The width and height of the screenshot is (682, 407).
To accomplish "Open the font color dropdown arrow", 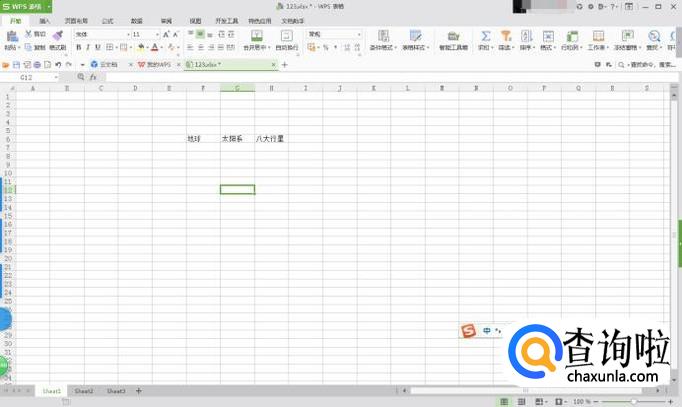I will pos(161,47).
